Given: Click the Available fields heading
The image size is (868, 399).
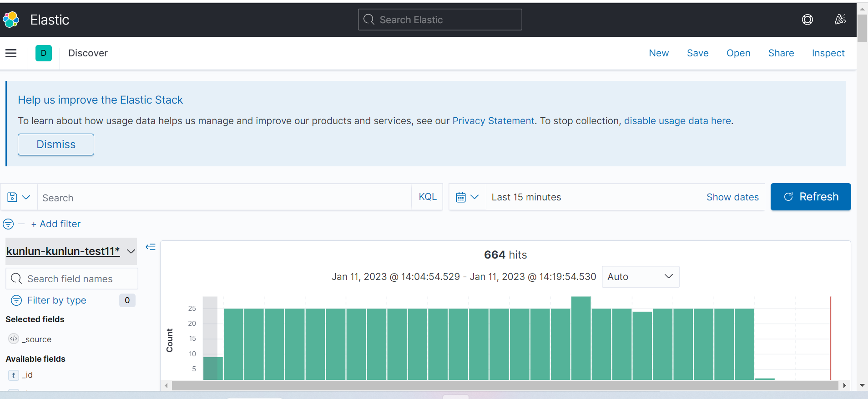Looking at the screenshot, I should 35,359.
